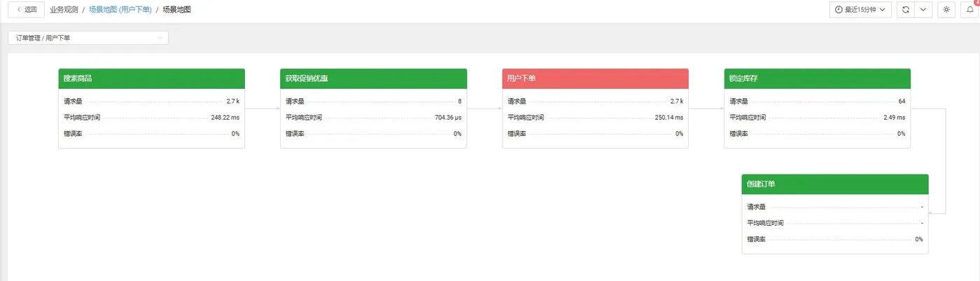The image size is (980, 281).
Task: Click the 返回 back button
Action: point(26,10)
